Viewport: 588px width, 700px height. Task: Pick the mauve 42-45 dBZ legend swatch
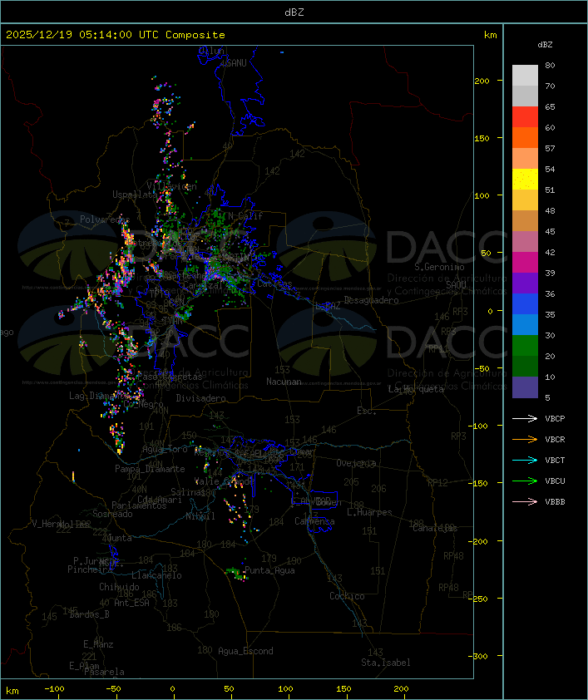[x=525, y=242]
